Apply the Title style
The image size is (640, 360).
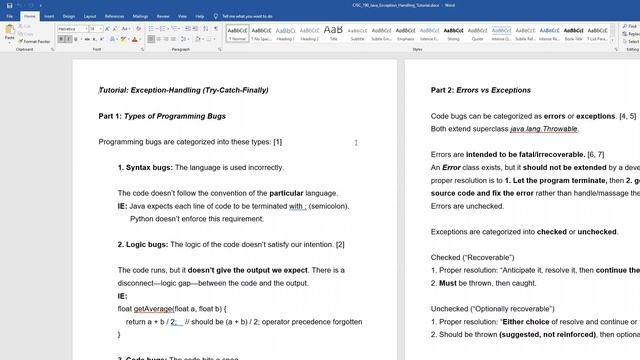coord(333,33)
